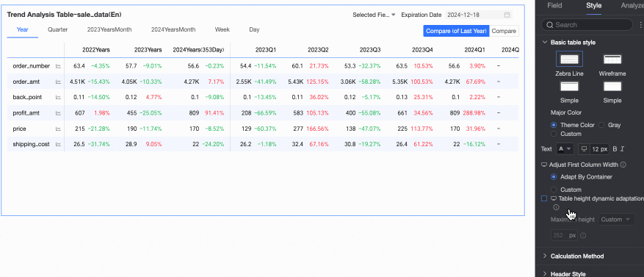The width and height of the screenshot is (644, 277).
Task: Open the Field panel tab
Action: [x=554, y=5]
